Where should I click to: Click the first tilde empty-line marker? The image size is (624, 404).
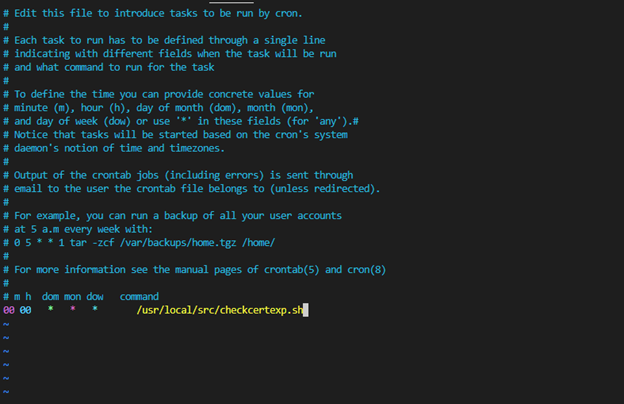coord(6,324)
